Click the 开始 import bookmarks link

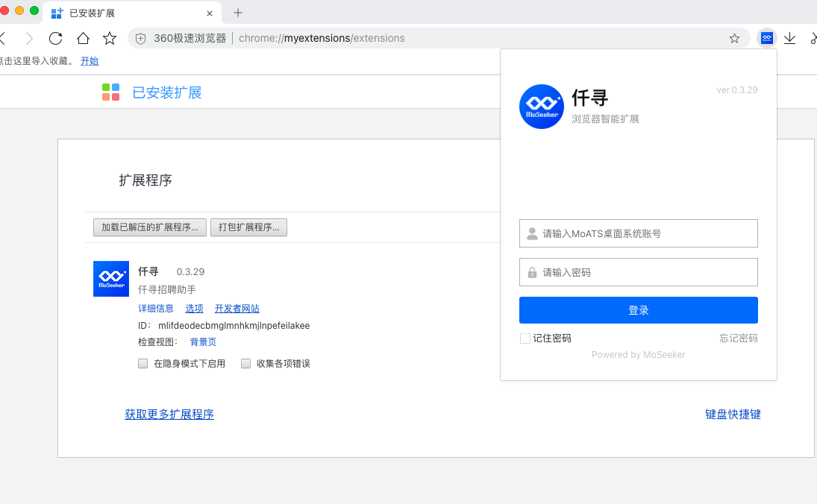click(x=90, y=61)
